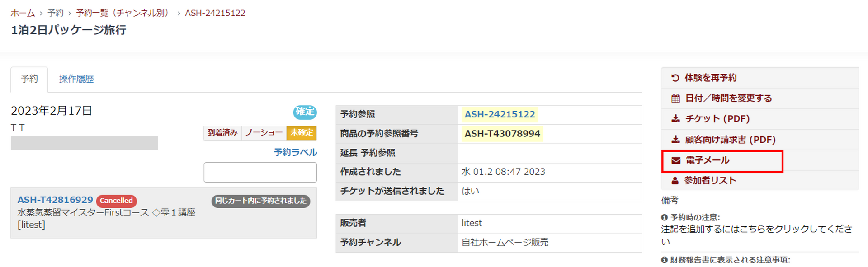868x267 pixels.
Task: Click the envelope icon for email
Action: tap(676, 160)
